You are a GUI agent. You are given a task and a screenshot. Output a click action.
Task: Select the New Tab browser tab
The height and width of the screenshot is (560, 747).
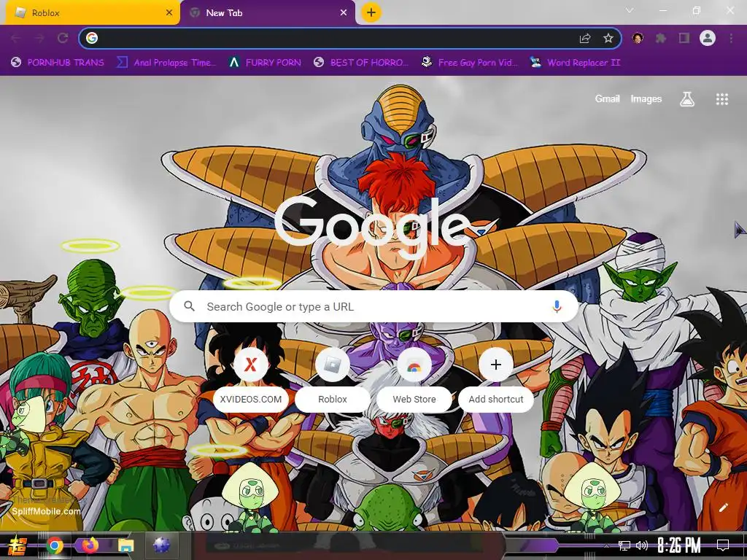click(267, 13)
